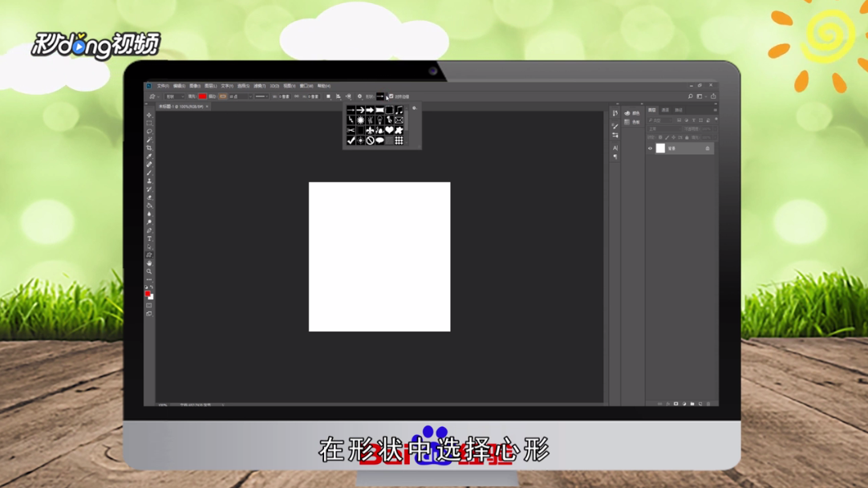Screen dimensions: 868x488
Task: Open the History panel icon
Action: (615, 113)
